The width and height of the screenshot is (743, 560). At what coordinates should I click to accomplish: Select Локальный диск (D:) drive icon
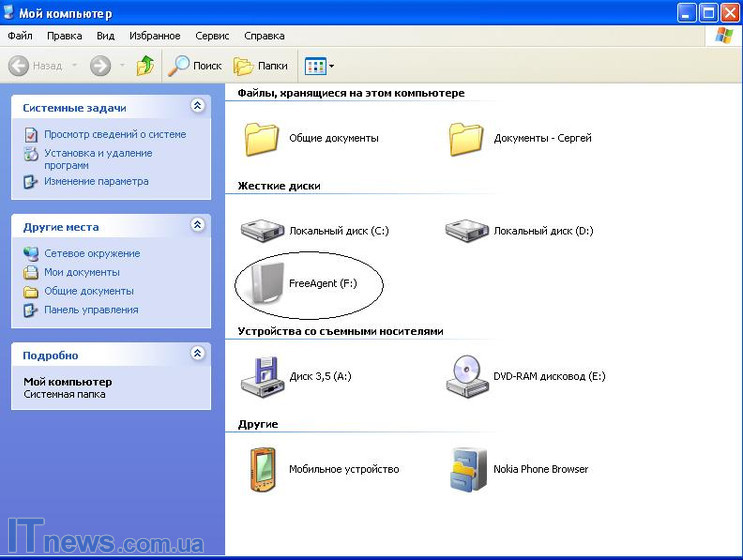[467, 230]
